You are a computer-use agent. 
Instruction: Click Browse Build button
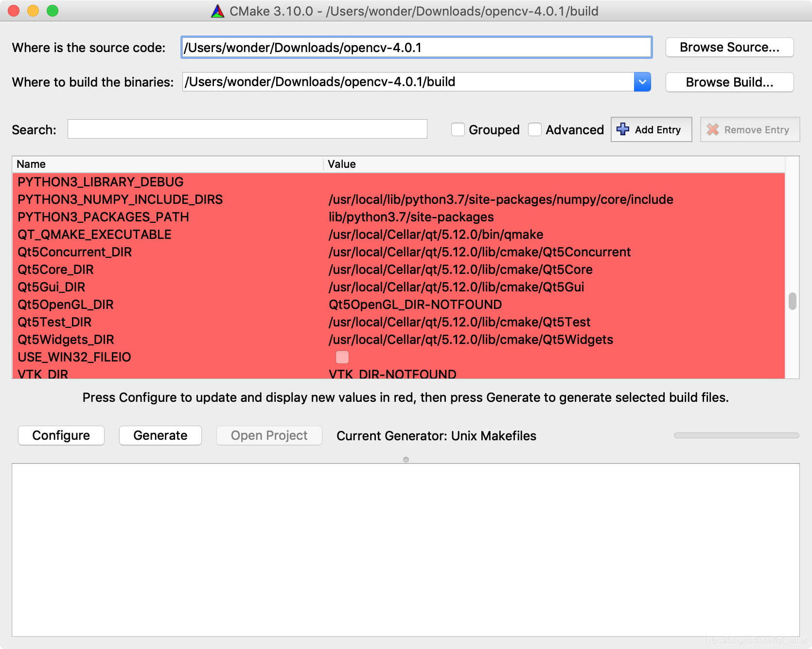729,82
